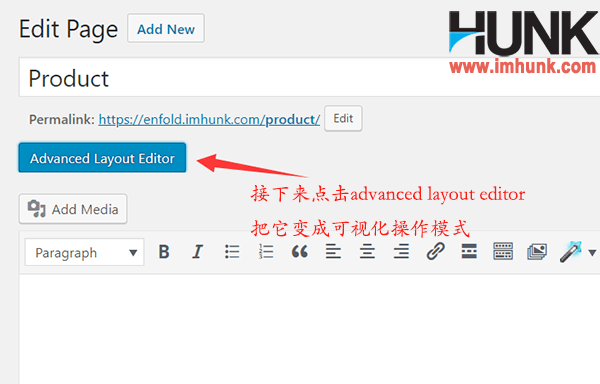
Task: Expand the magic wand dropdown arrow
Action: coord(592,252)
